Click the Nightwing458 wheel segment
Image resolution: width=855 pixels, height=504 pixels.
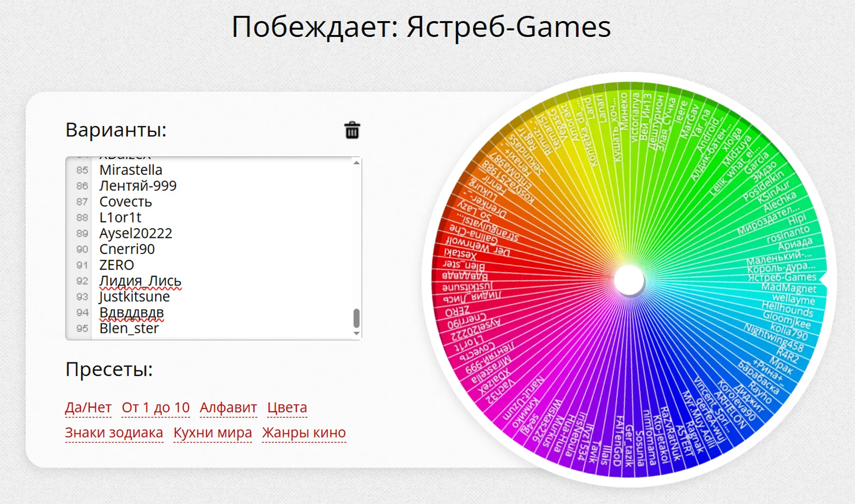click(x=773, y=337)
